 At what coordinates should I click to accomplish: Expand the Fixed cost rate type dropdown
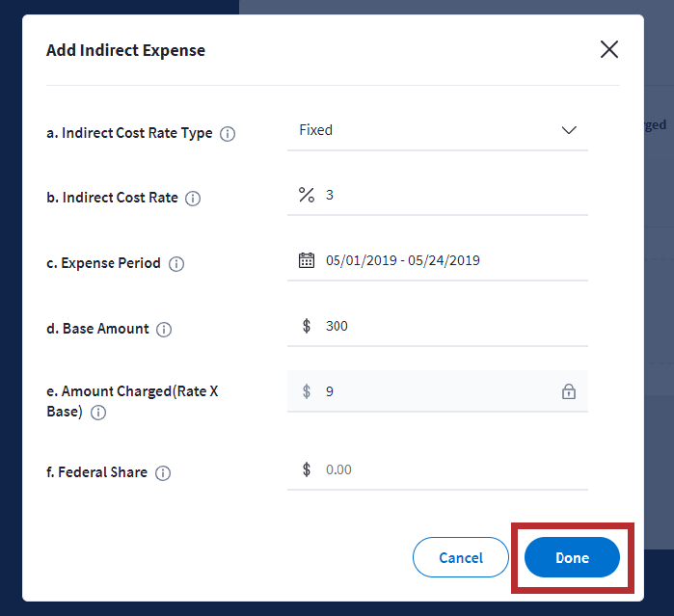coord(568,130)
